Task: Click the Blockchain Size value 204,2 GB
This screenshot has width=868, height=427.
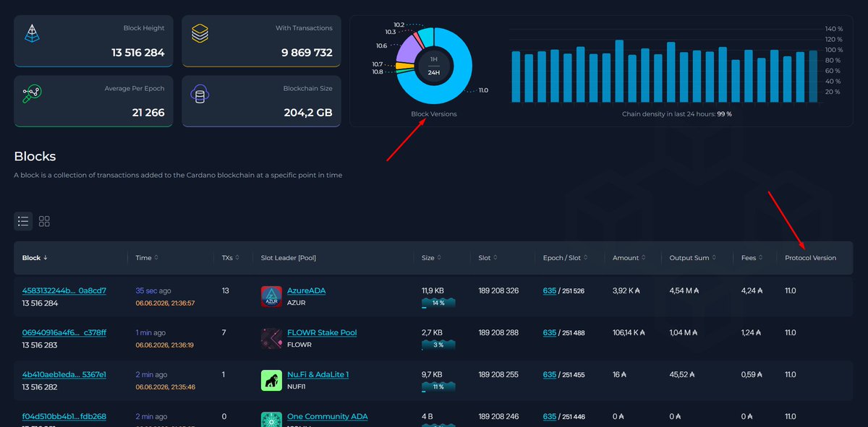Action: click(x=308, y=113)
